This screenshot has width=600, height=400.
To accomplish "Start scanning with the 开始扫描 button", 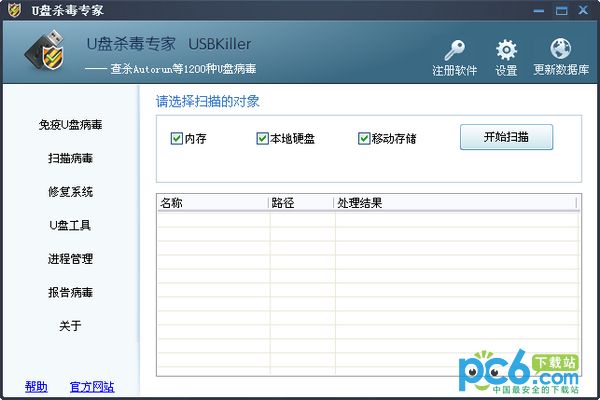I will (x=506, y=137).
